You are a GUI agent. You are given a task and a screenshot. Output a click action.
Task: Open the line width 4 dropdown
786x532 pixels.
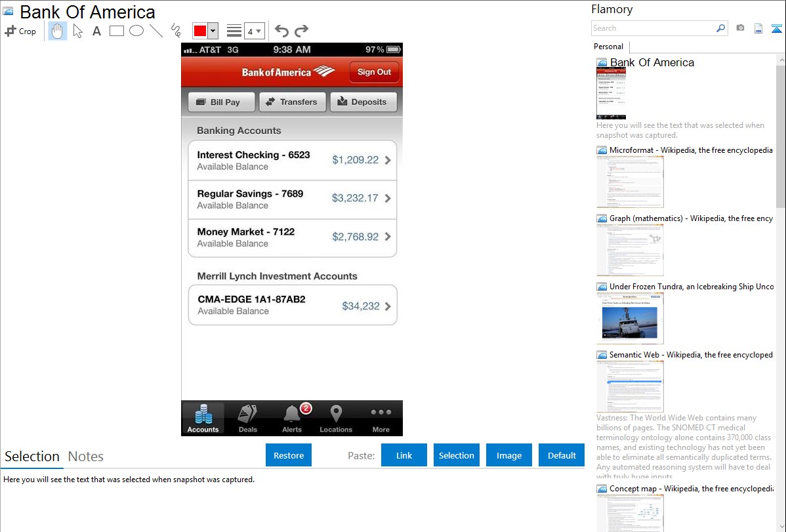[x=254, y=31]
